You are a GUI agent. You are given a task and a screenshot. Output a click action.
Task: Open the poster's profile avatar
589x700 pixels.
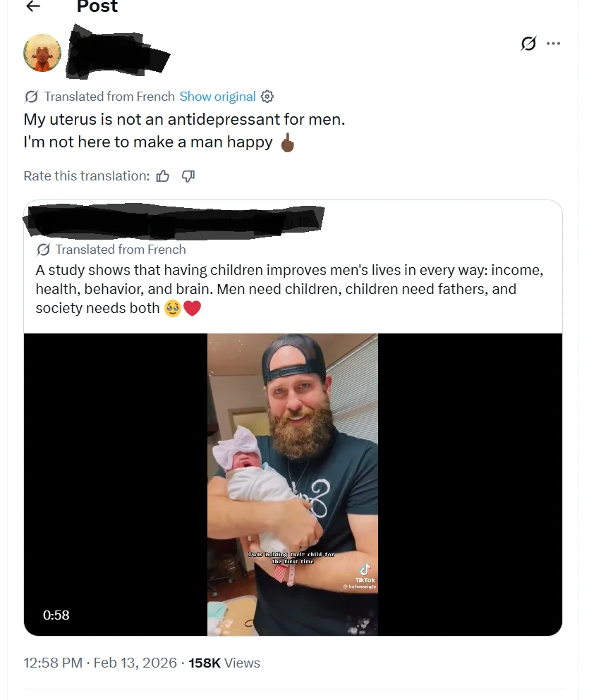click(x=42, y=53)
